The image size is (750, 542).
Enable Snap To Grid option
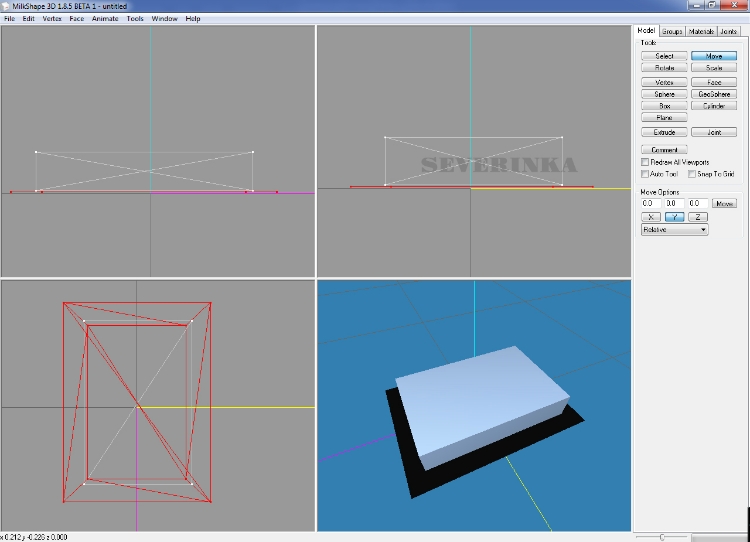point(692,174)
